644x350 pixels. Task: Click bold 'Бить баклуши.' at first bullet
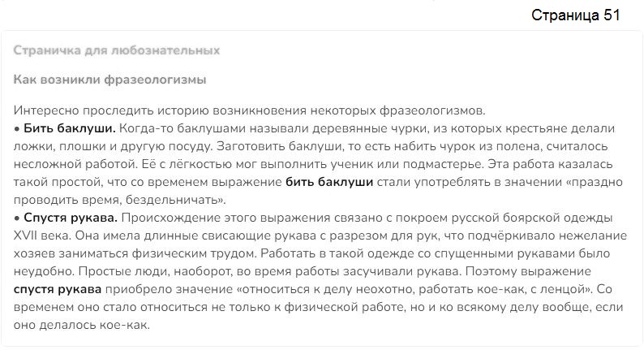point(70,128)
